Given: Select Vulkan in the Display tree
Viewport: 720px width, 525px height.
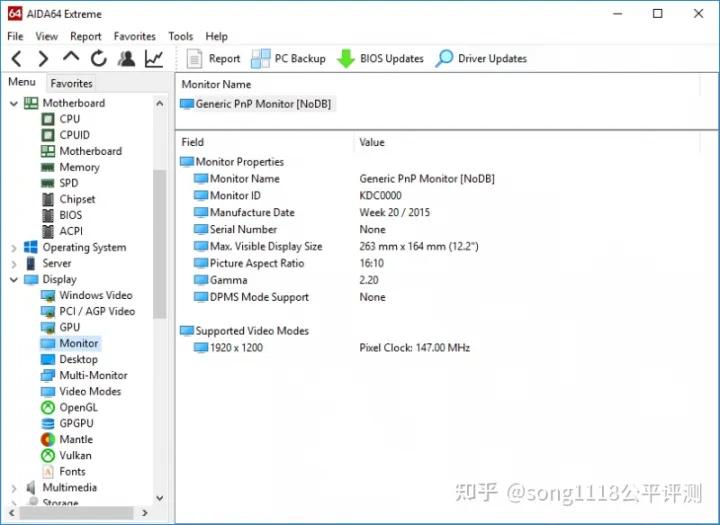Looking at the screenshot, I should [x=75, y=455].
